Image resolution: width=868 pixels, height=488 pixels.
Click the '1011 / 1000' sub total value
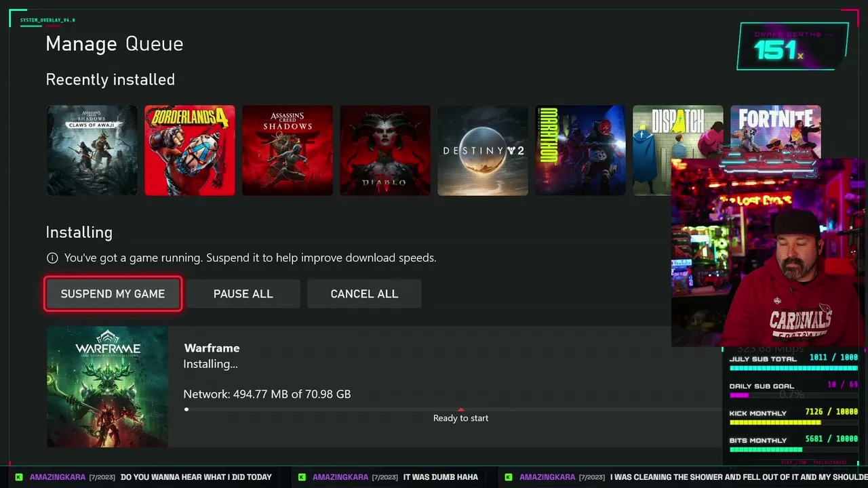[833, 358]
